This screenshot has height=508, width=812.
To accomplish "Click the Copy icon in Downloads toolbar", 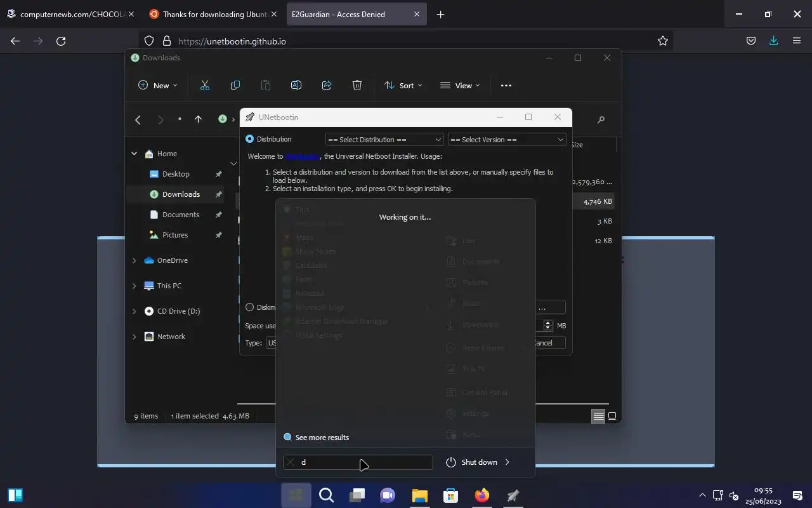I will (235, 85).
